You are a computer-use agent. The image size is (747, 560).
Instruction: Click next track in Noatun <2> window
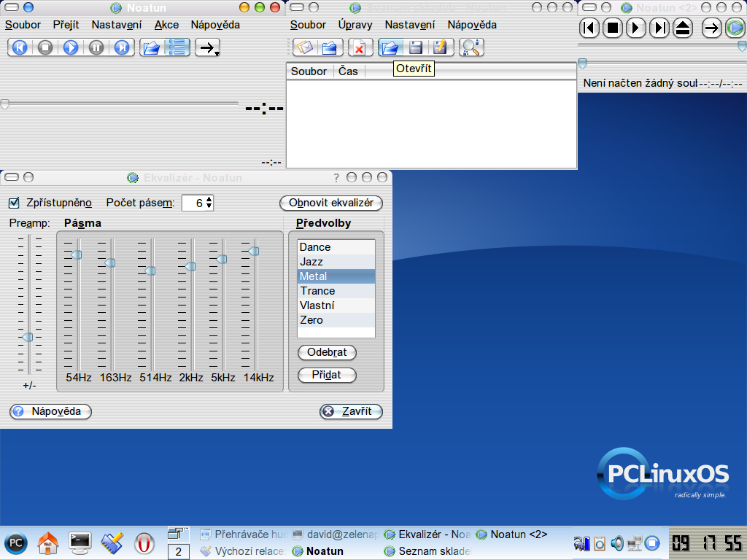pos(659,28)
